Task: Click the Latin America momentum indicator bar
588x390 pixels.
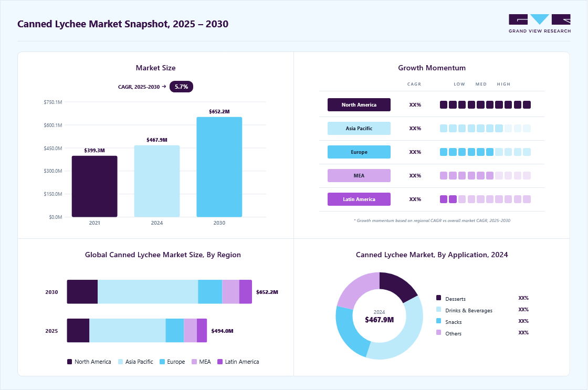Action: click(x=485, y=199)
